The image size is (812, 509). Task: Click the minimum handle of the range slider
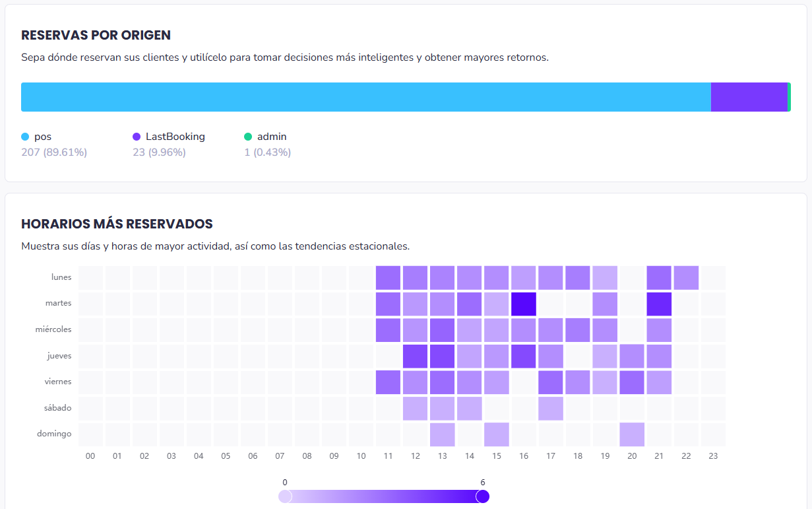tap(285, 496)
